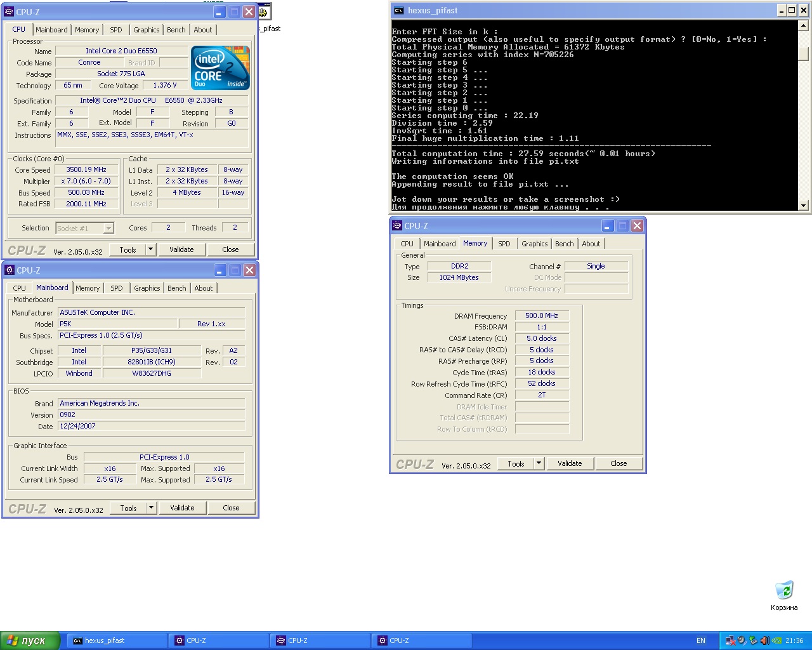The image size is (812, 650).
Task: Click the BIOS Date value 12/24/2007
Action: 151,426
